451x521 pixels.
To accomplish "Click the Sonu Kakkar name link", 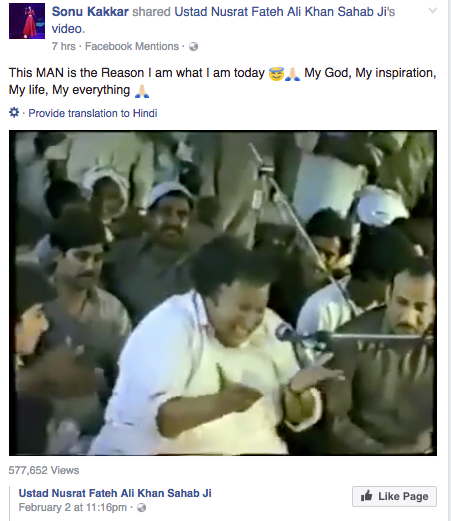I will point(90,12).
